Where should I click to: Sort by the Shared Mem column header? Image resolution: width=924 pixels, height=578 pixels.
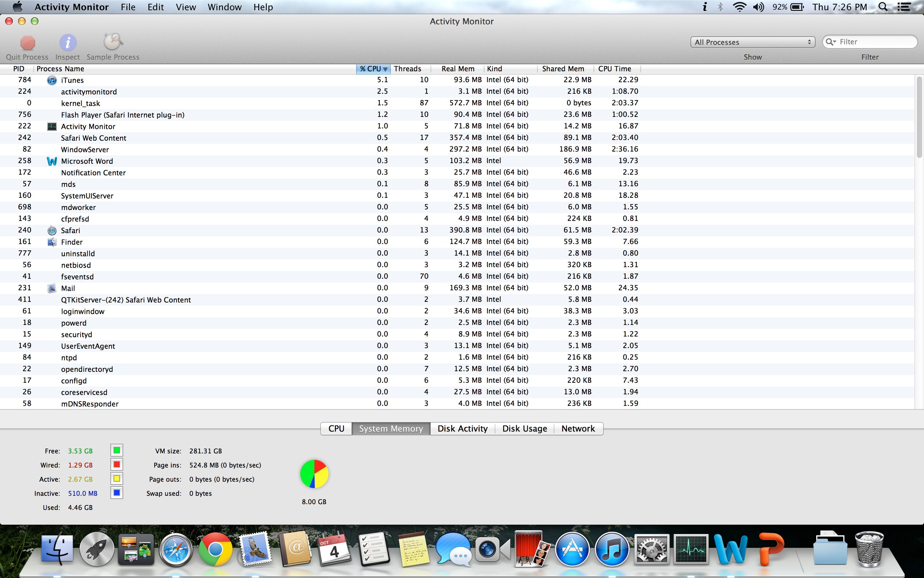point(566,69)
